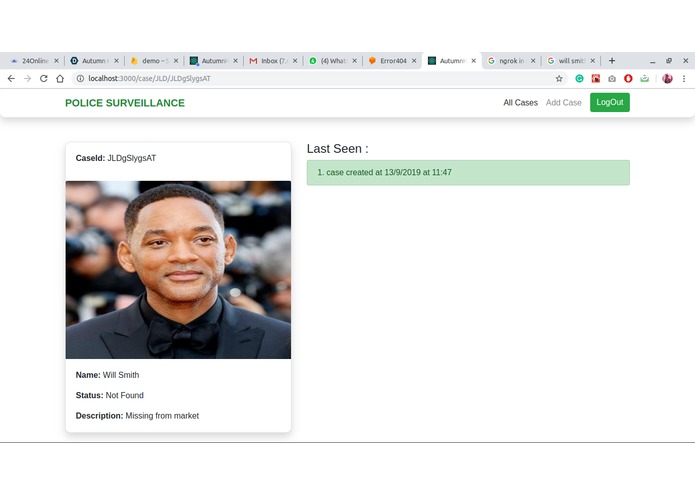Close the ngrok tab
Screen dimensions: 695x494
coord(533,61)
